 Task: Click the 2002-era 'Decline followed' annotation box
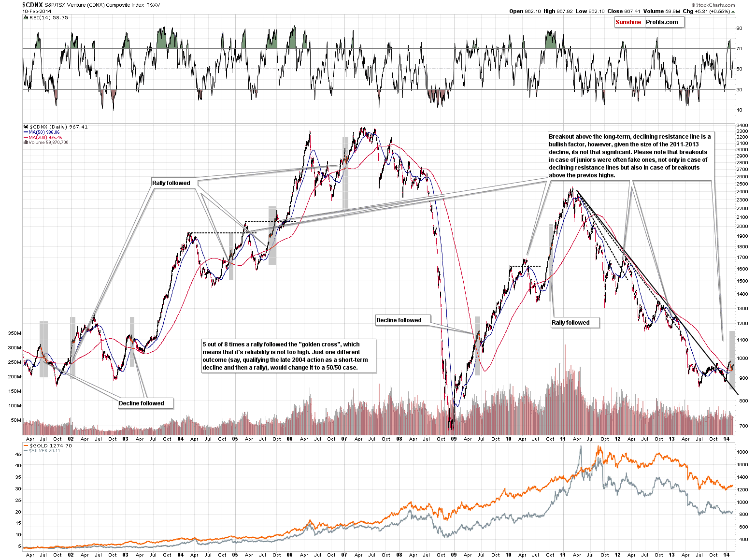click(x=145, y=403)
